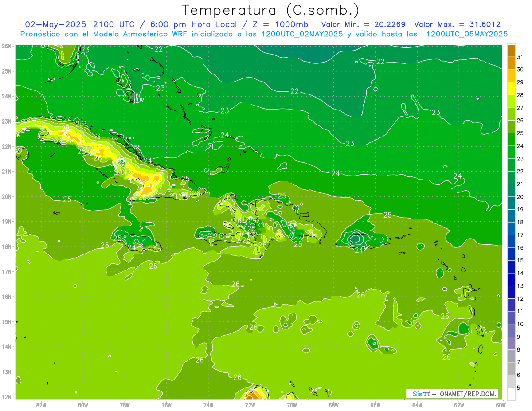Click the color scale label "15"
This screenshot has width=532, height=411.
coord(520,260)
